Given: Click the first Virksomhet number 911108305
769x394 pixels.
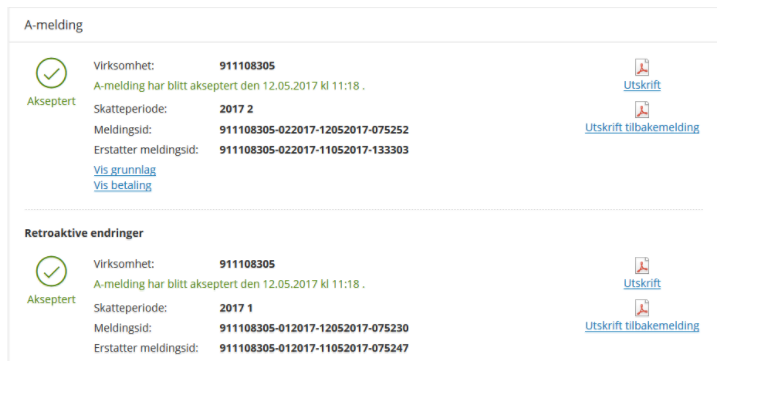Looking at the screenshot, I should [247, 66].
